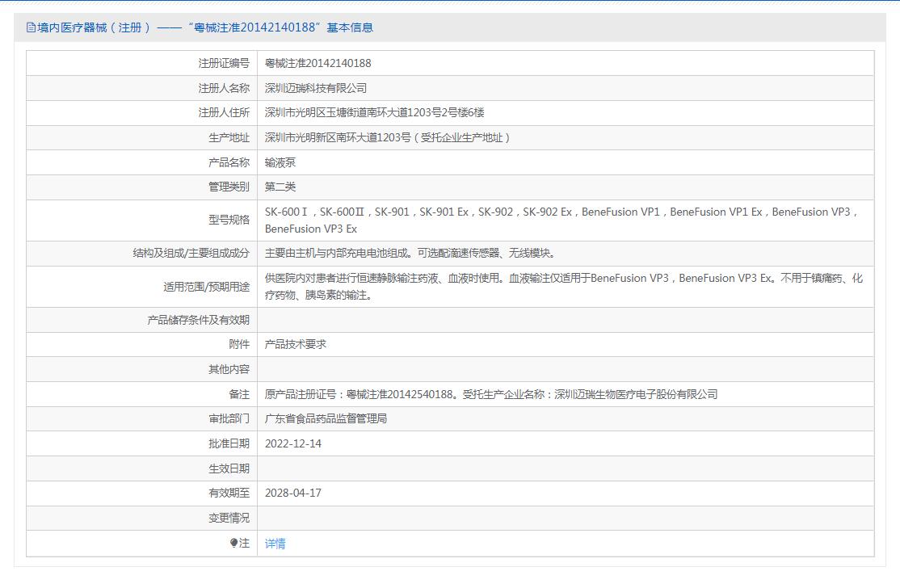
Task: Select the structure and composition description text
Action: [410, 253]
